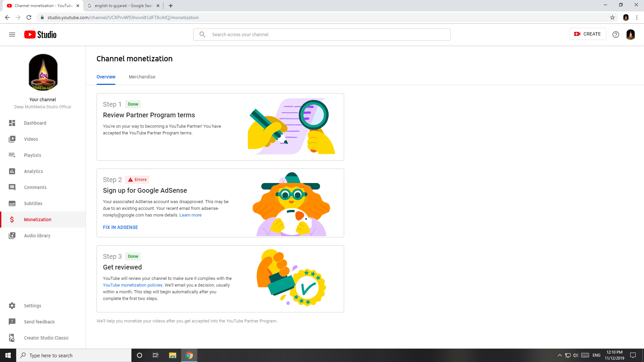Switch to the Overview tab

click(106, 77)
